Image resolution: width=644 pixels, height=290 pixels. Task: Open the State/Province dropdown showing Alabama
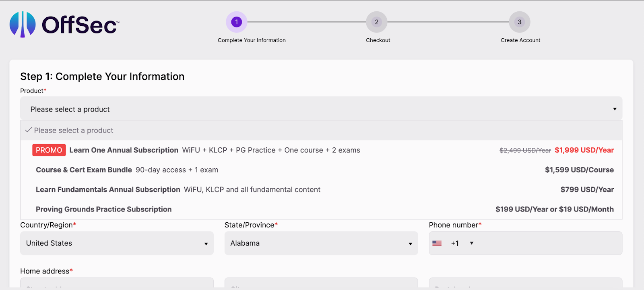coord(410,244)
